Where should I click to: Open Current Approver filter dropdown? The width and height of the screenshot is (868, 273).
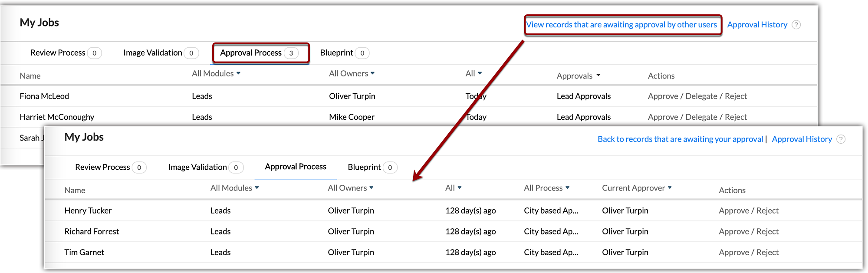[x=637, y=188]
